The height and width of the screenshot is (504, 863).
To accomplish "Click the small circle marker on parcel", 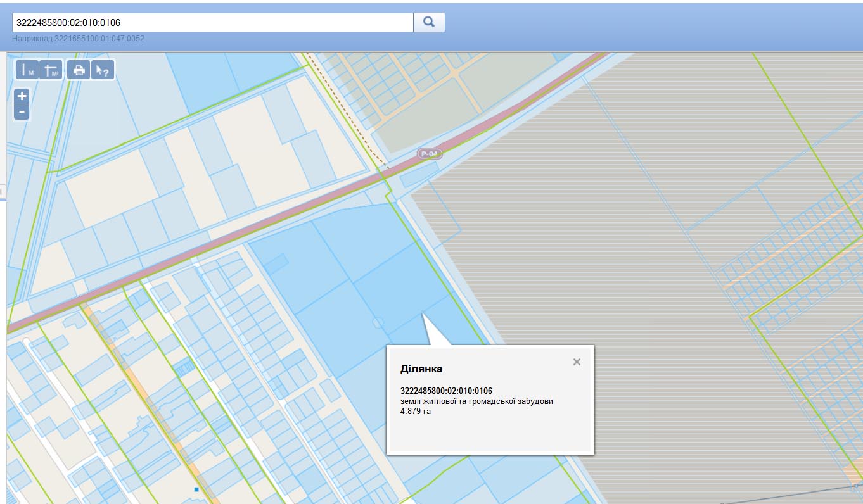I will pos(378,323).
